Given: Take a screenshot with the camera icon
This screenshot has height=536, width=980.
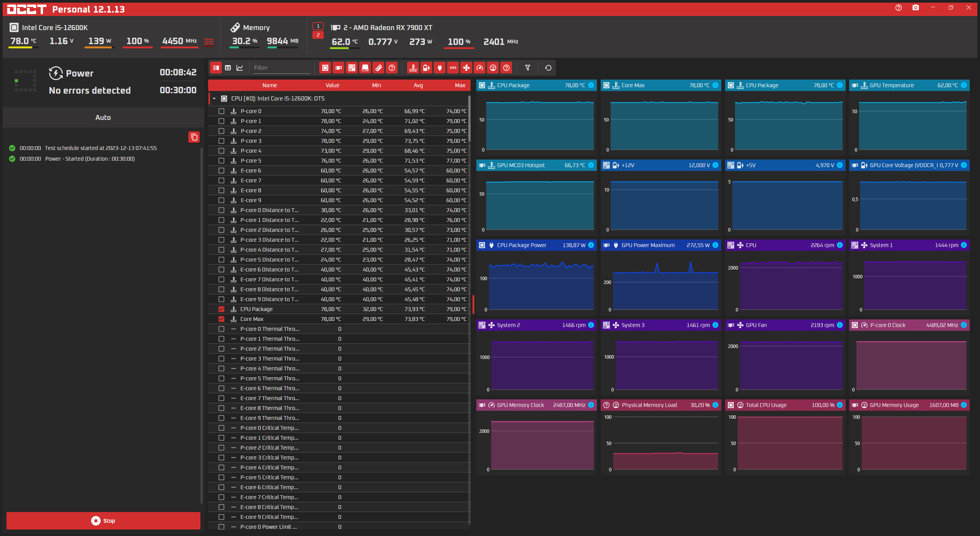Looking at the screenshot, I should tap(916, 8).
